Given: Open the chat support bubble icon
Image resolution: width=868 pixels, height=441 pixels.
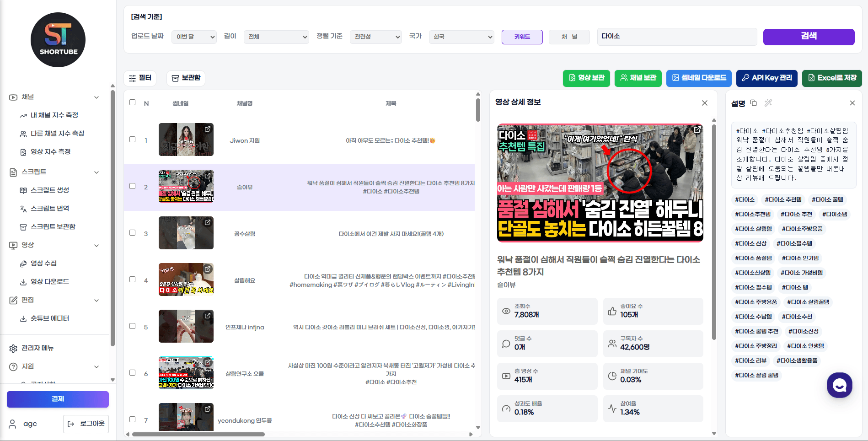Looking at the screenshot, I should [x=839, y=385].
